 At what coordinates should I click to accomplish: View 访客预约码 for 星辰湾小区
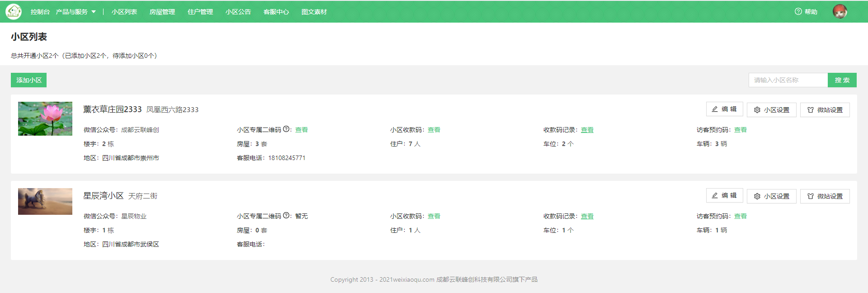tap(741, 216)
